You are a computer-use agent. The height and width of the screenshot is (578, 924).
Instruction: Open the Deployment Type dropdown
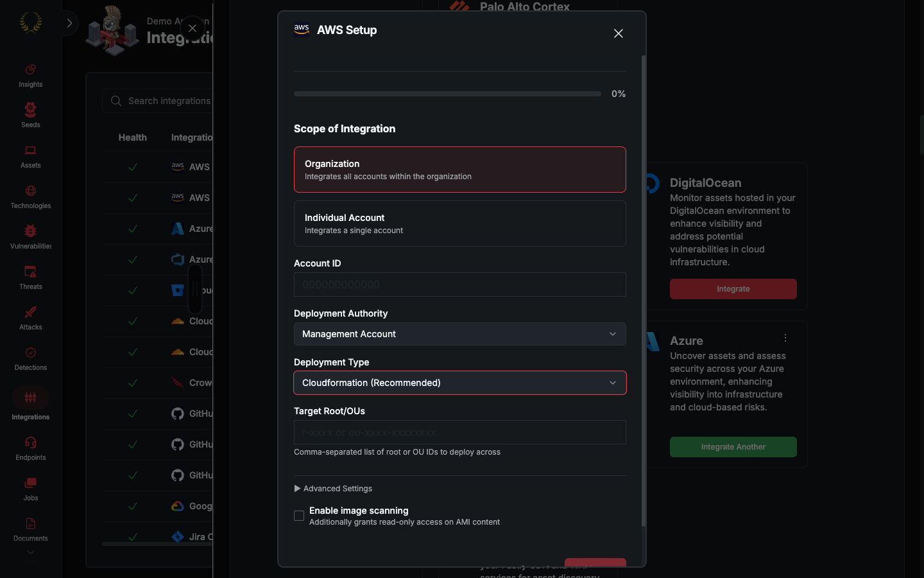[x=459, y=383]
